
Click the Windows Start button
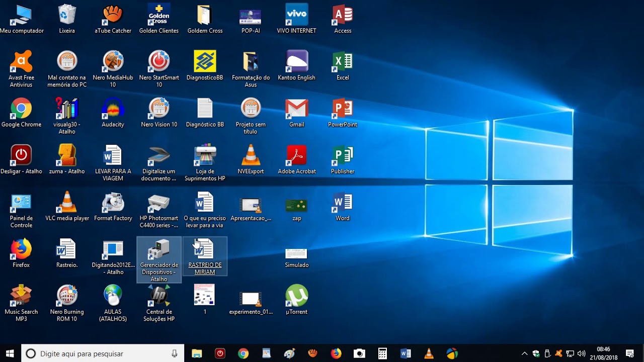pyautogui.click(x=10, y=353)
